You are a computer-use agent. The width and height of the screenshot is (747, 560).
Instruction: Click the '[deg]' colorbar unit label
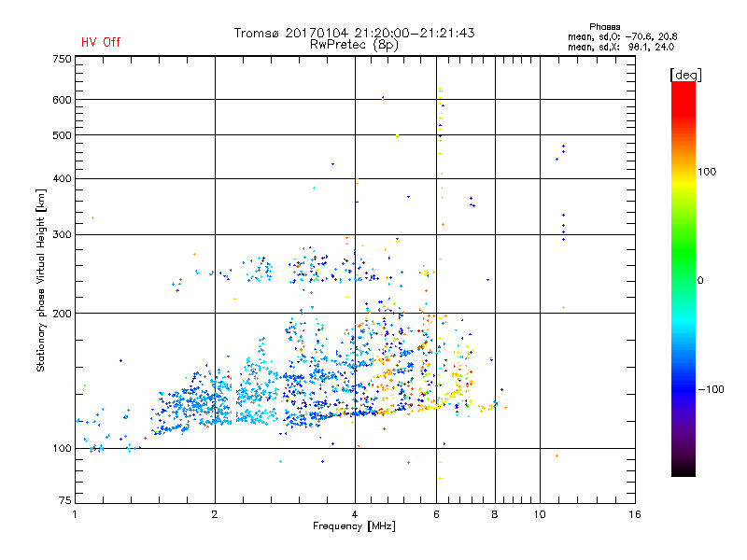point(685,75)
